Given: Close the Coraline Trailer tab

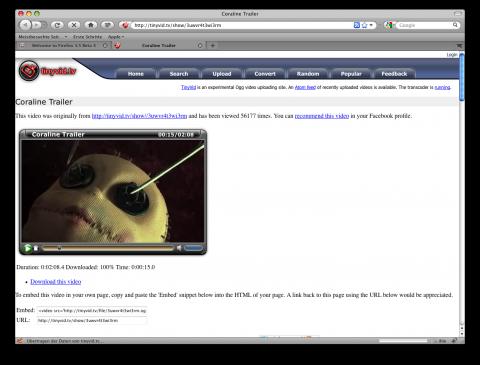Looking at the screenshot, I should [200, 45].
